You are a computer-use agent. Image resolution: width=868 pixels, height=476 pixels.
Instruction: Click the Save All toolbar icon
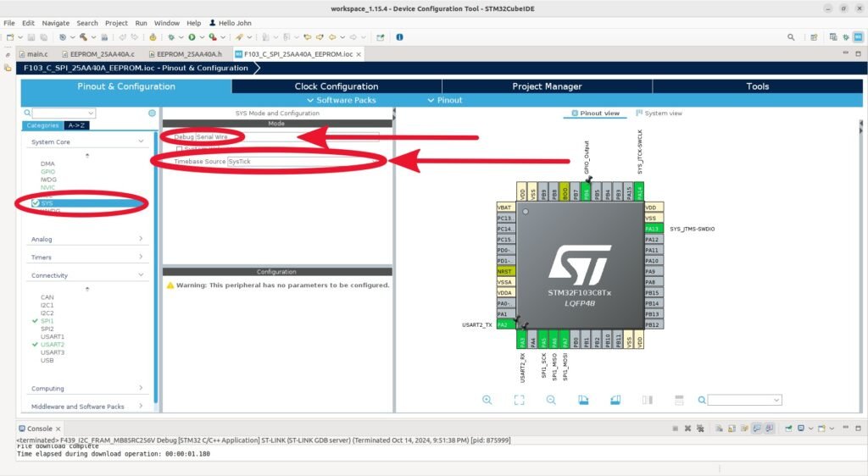[x=44, y=37]
